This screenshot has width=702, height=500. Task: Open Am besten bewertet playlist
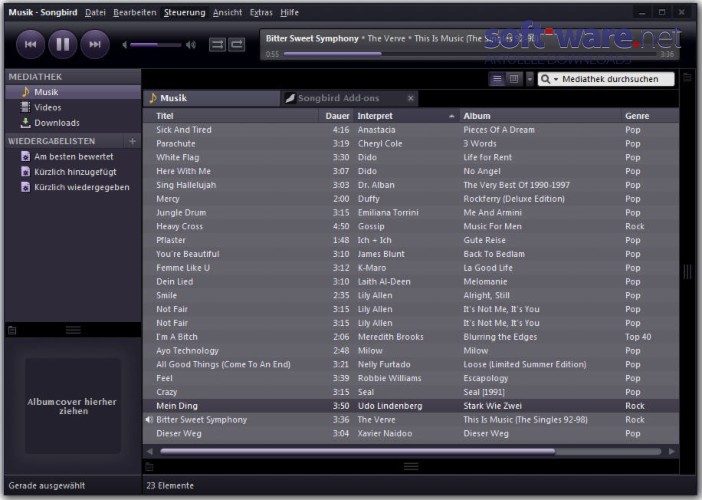tap(73, 157)
